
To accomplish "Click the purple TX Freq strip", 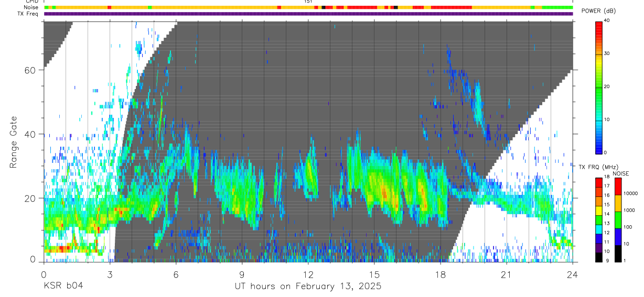I will pyautogui.click(x=308, y=14).
